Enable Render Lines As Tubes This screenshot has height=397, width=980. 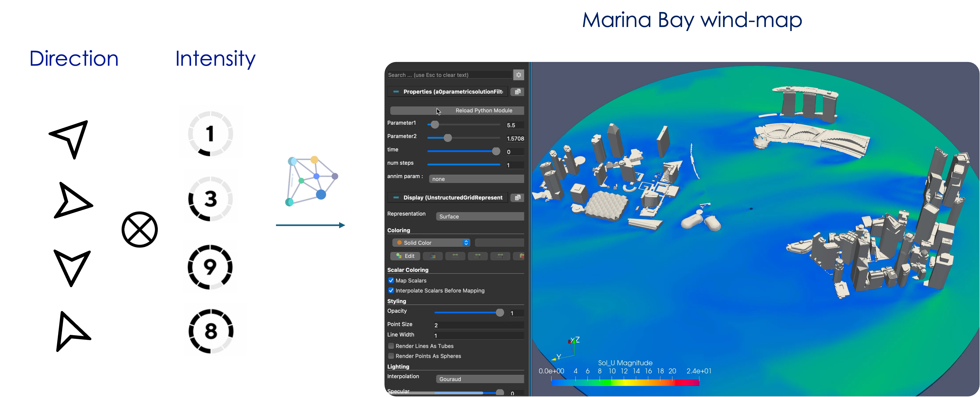pos(391,346)
